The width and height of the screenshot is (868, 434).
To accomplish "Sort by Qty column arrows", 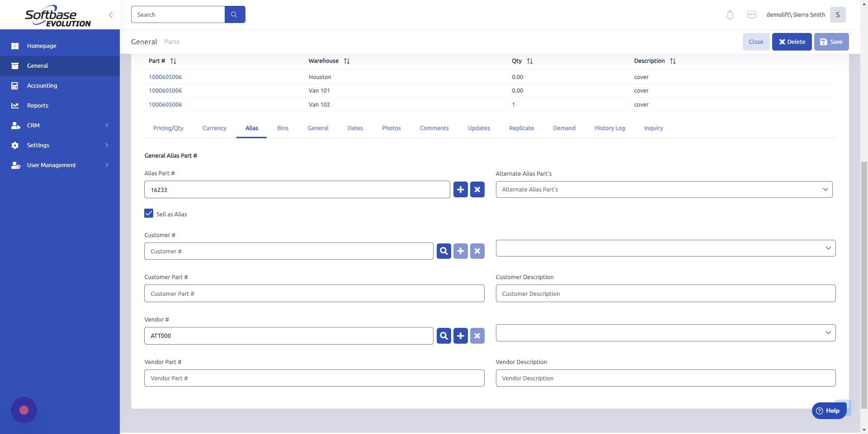I will point(530,61).
